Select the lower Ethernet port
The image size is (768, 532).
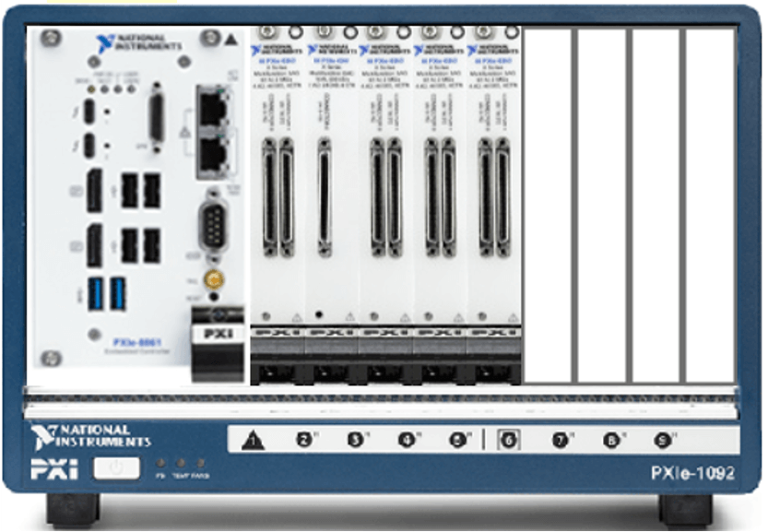[x=213, y=153]
